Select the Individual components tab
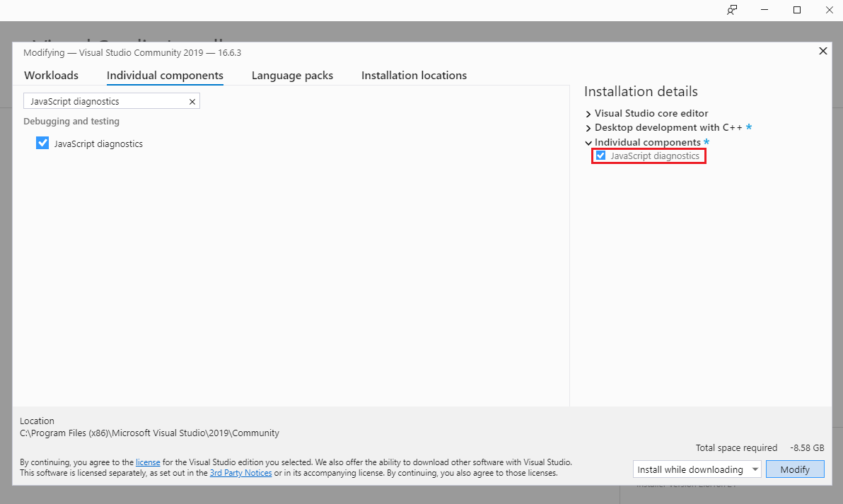This screenshot has width=843, height=504. (x=165, y=75)
